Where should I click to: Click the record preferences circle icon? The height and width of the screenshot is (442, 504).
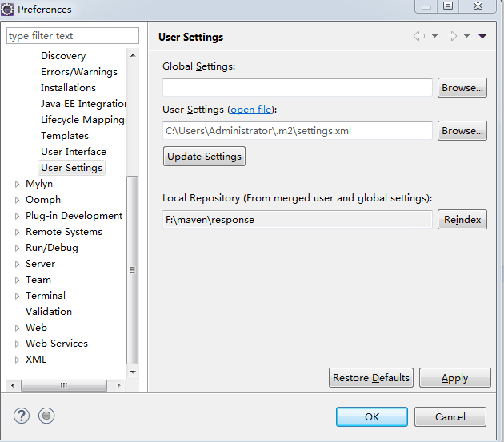[46, 416]
